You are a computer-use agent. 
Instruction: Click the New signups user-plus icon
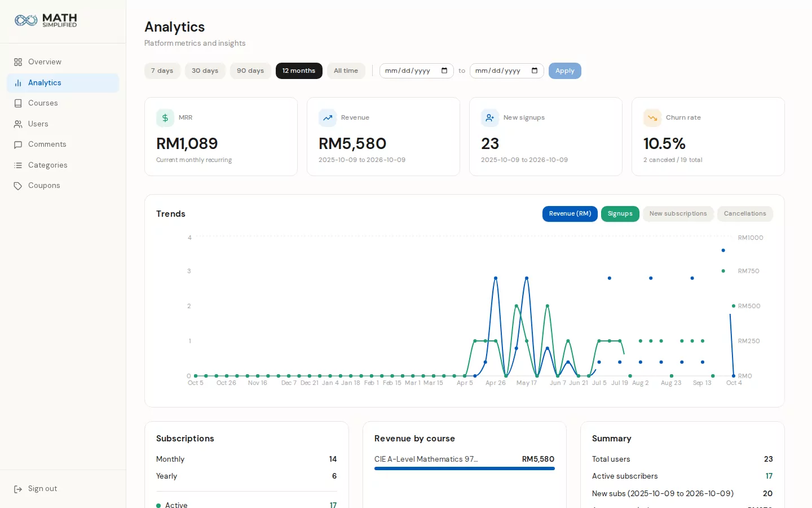[490, 118]
